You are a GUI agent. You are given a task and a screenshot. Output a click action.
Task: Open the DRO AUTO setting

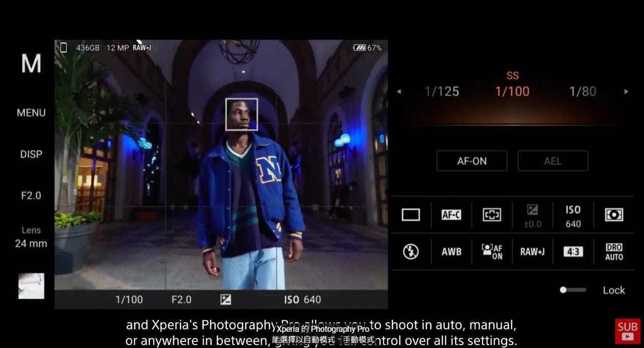click(614, 252)
